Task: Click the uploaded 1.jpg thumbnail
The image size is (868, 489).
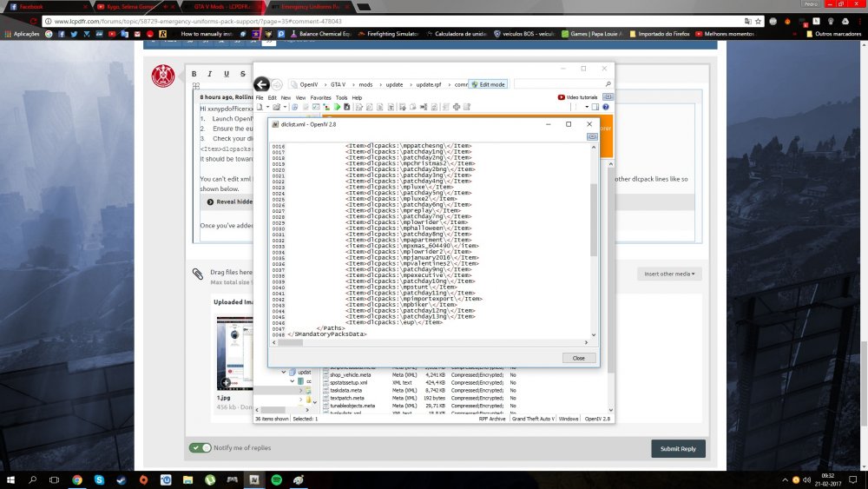Action: click(234, 354)
